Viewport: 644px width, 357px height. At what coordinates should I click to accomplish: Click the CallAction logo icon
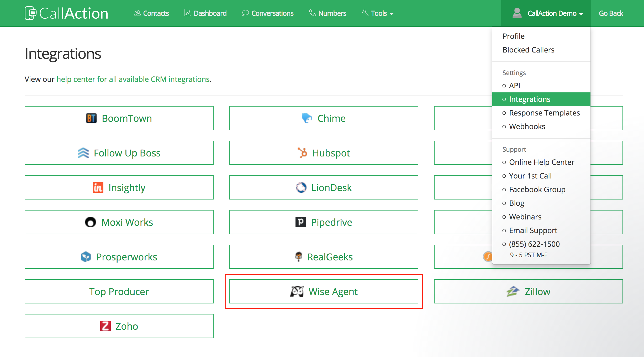click(x=30, y=13)
